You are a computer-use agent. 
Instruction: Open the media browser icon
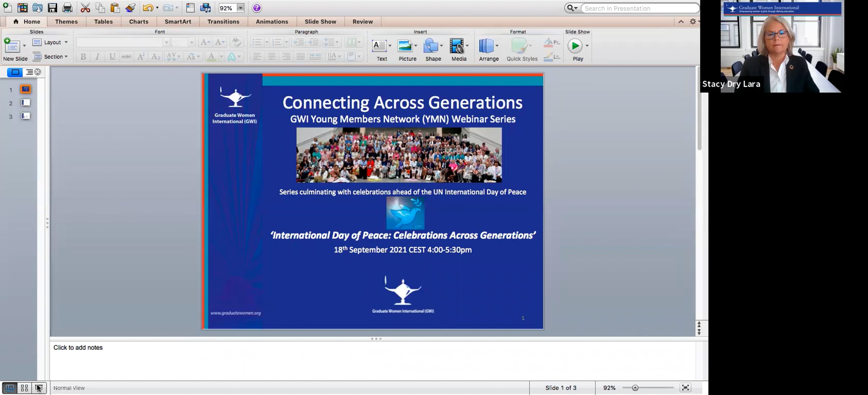[x=205, y=8]
